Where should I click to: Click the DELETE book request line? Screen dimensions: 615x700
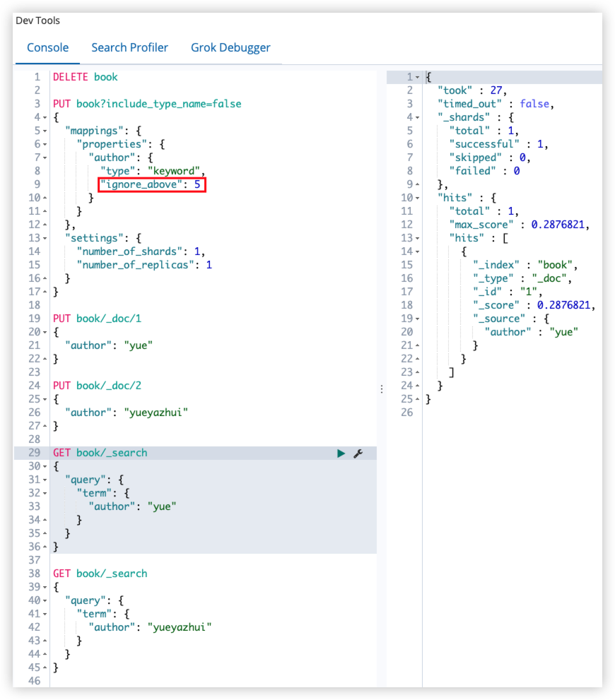click(x=86, y=77)
